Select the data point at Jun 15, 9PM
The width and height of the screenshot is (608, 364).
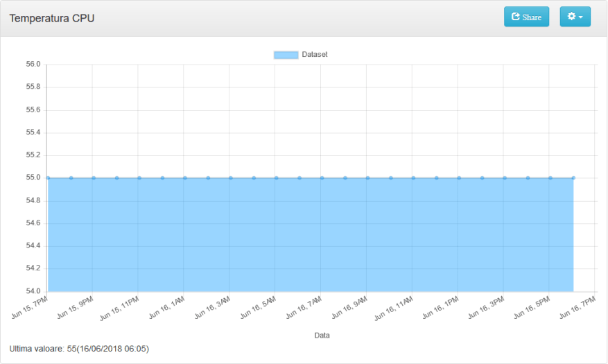tap(94, 178)
